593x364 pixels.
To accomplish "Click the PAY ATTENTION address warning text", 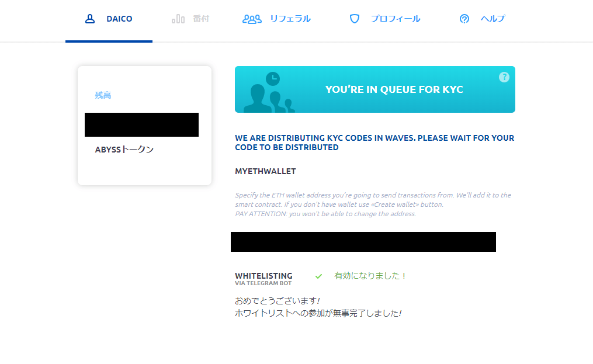I will (x=325, y=214).
